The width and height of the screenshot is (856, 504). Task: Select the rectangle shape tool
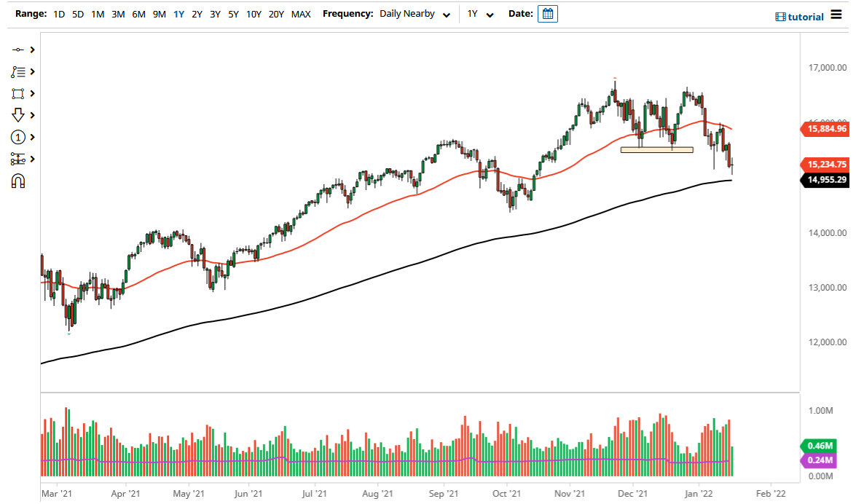pyautogui.click(x=19, y=93)
